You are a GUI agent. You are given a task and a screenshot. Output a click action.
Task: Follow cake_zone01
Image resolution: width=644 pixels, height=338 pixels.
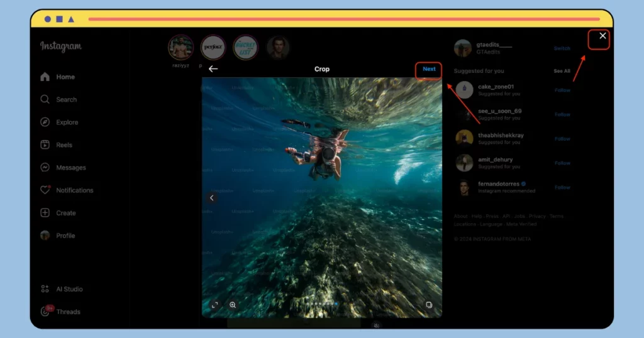562,90
